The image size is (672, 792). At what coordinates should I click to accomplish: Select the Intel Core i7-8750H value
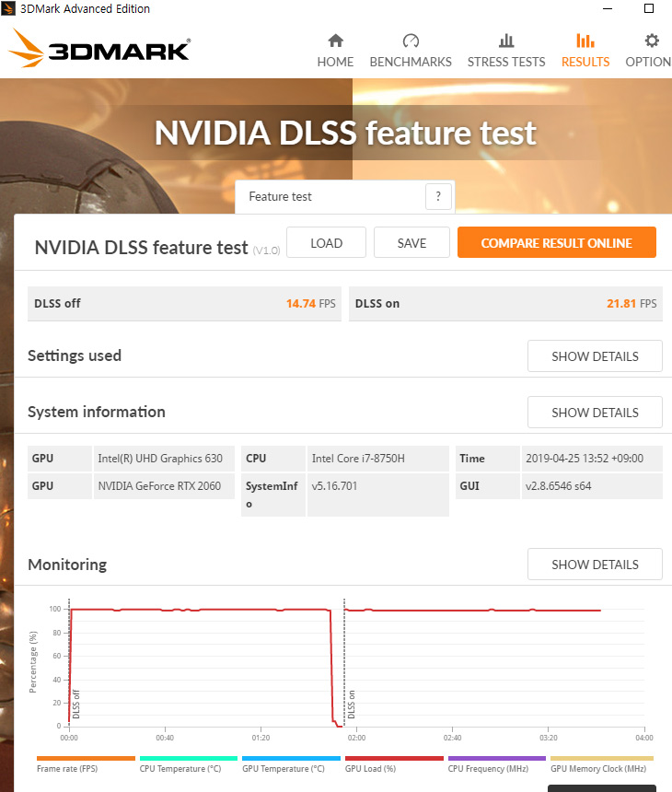click(377, 459)
